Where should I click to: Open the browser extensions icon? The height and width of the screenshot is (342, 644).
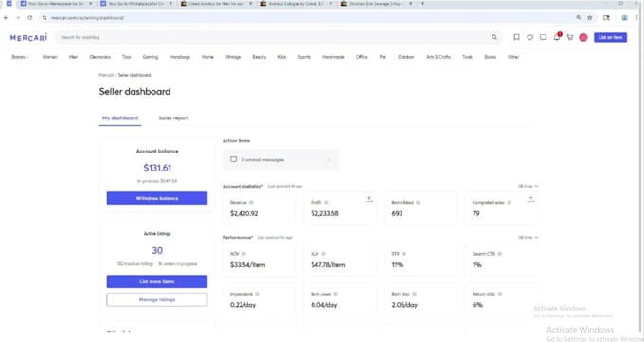(x=606, y=18)
